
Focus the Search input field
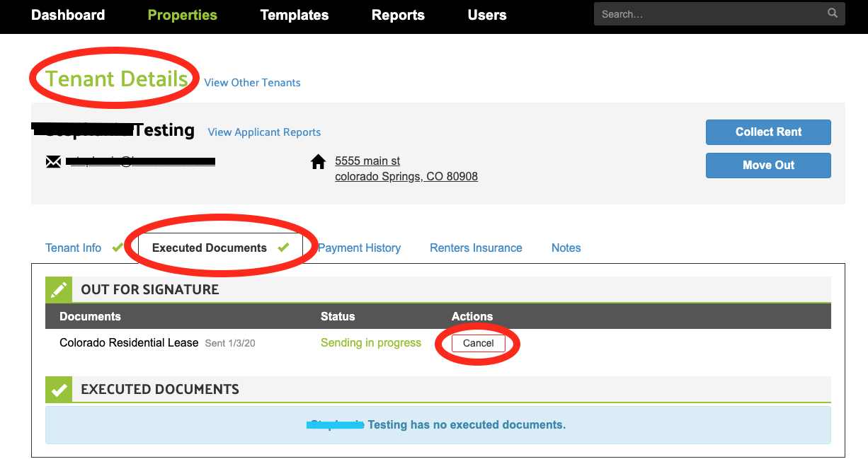pyautogui.click(x=708, y=13)
